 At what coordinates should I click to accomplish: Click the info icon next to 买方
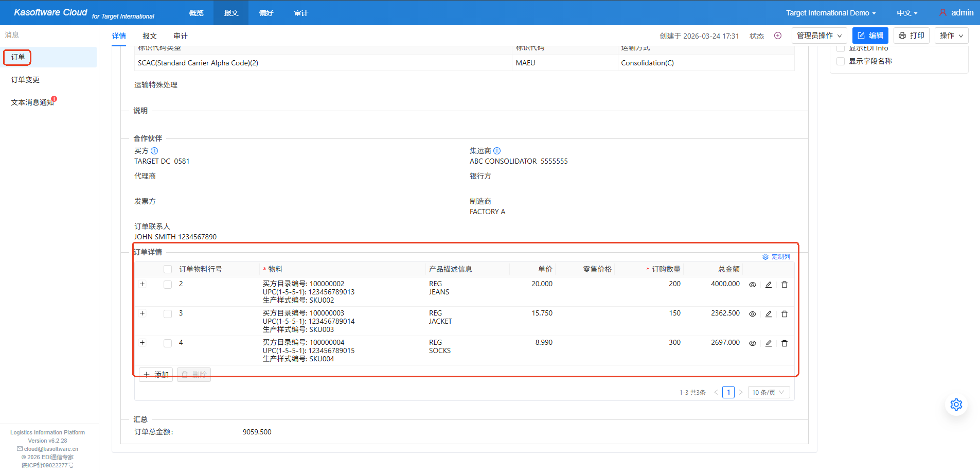pyautogui.click(x=154, y=151)
